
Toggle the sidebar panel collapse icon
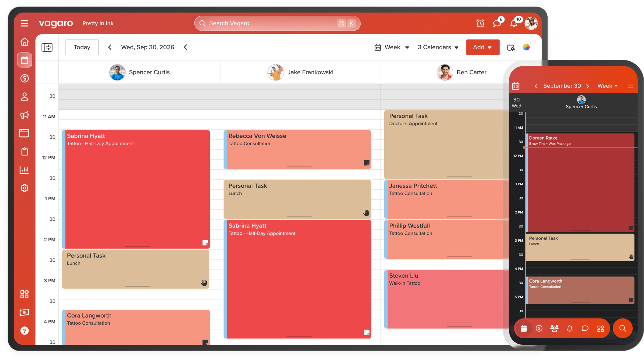47,47
